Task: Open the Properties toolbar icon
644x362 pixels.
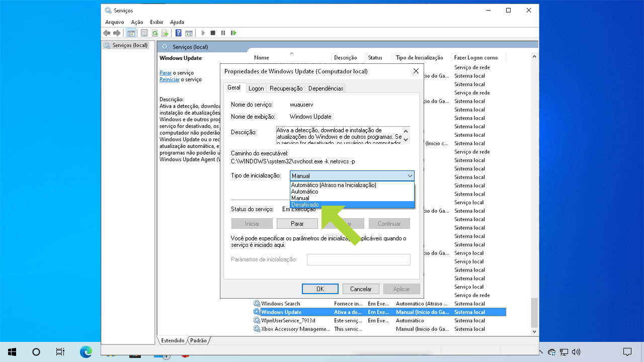Action: point(143,33)
